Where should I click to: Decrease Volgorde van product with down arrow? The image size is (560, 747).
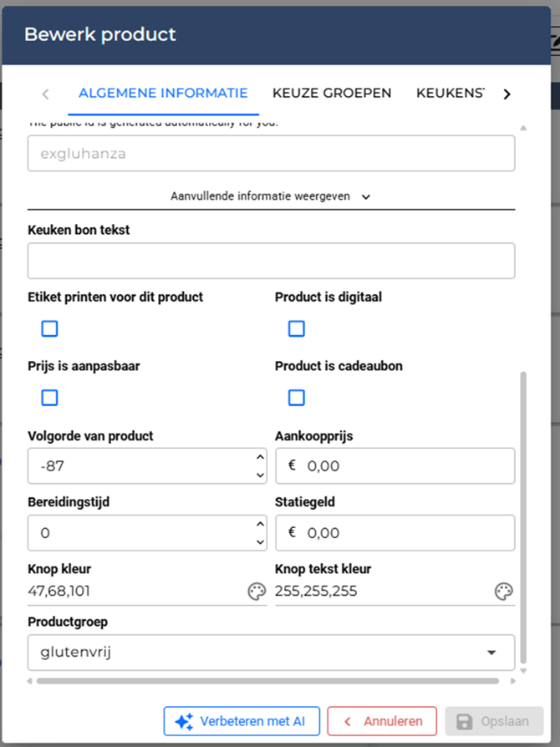point(260,475)
